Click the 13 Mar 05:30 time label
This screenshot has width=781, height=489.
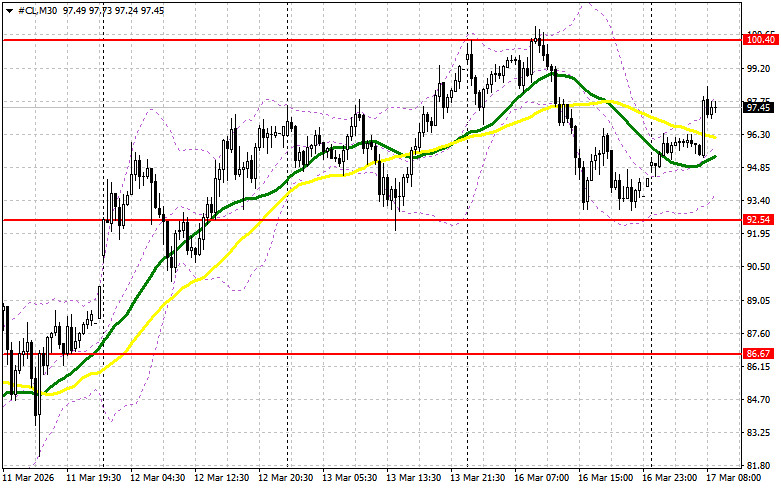pyautogui.click(x=350, y=478)
